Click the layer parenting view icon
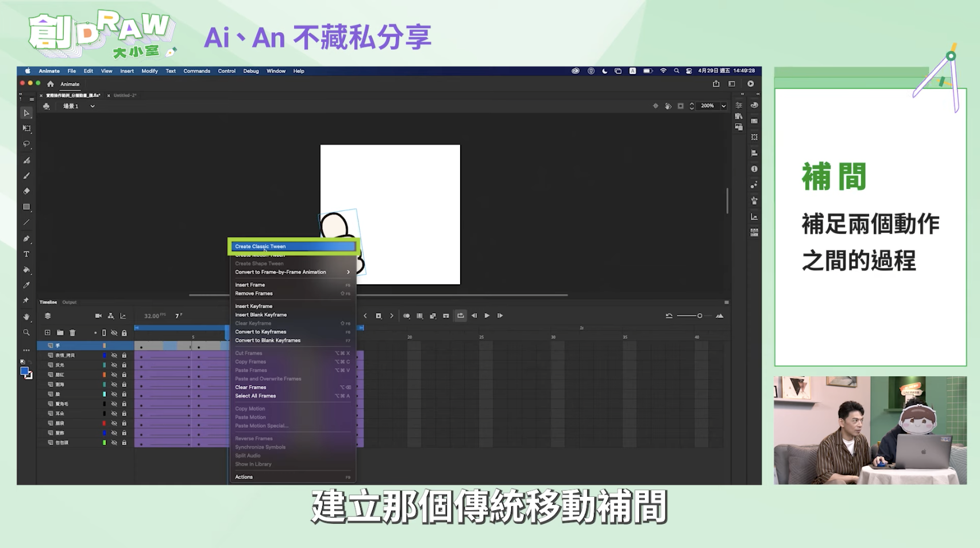 pos(111,316)
